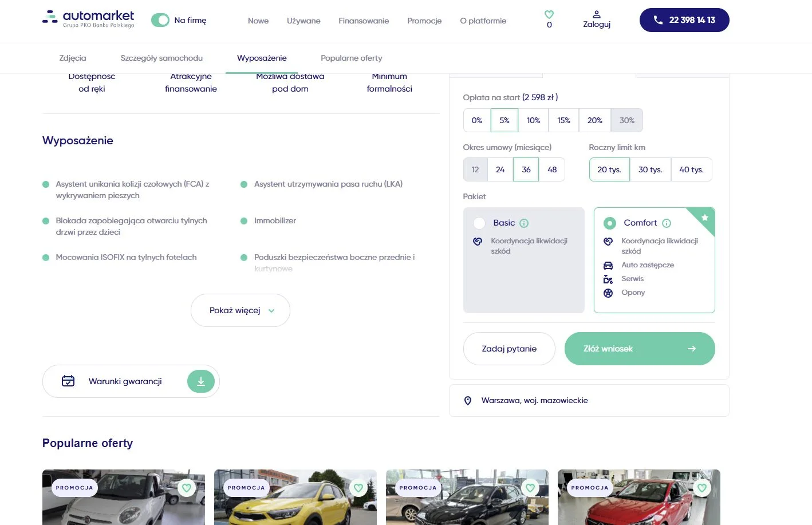
Task: Select 15% start payment
Action: (564, 120)
